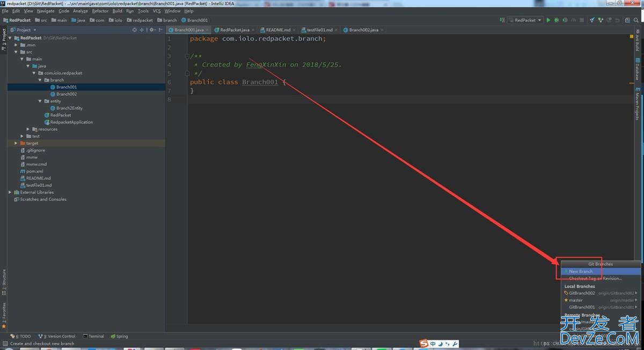The height and width of the screenshot is (350, 644).
Task: Open Project panel settings gear
Action: tap(152, 30)
